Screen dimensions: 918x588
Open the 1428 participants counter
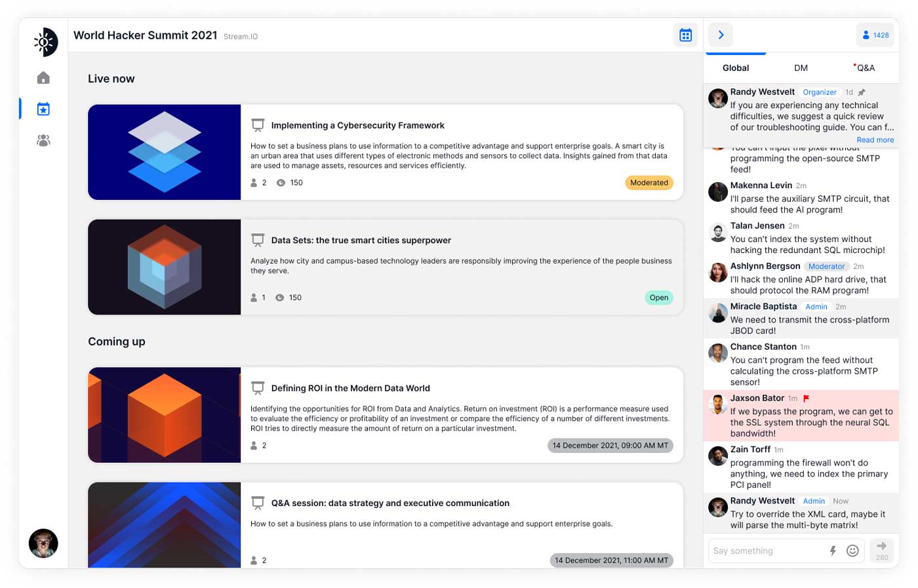pos(875,35)
